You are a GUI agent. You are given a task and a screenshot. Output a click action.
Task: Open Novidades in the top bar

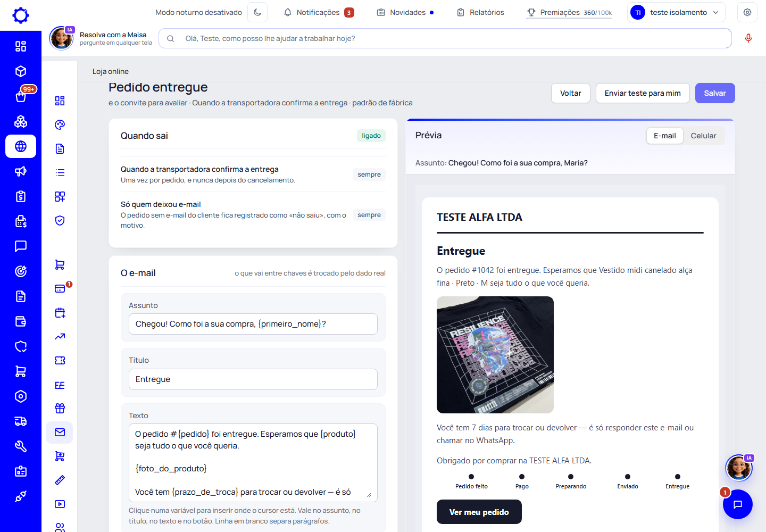[x=405, y=12]
